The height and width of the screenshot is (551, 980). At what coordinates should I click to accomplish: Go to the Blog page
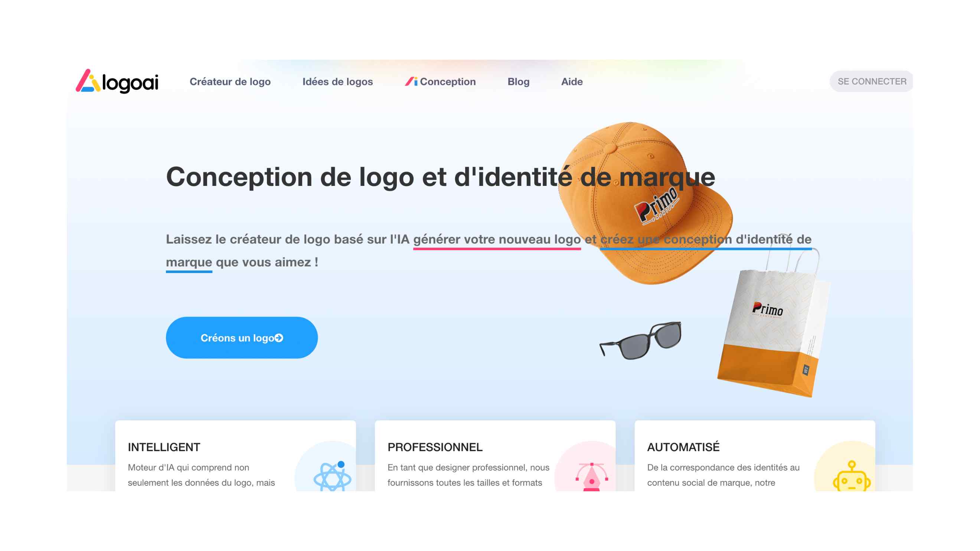coord(518,81)
